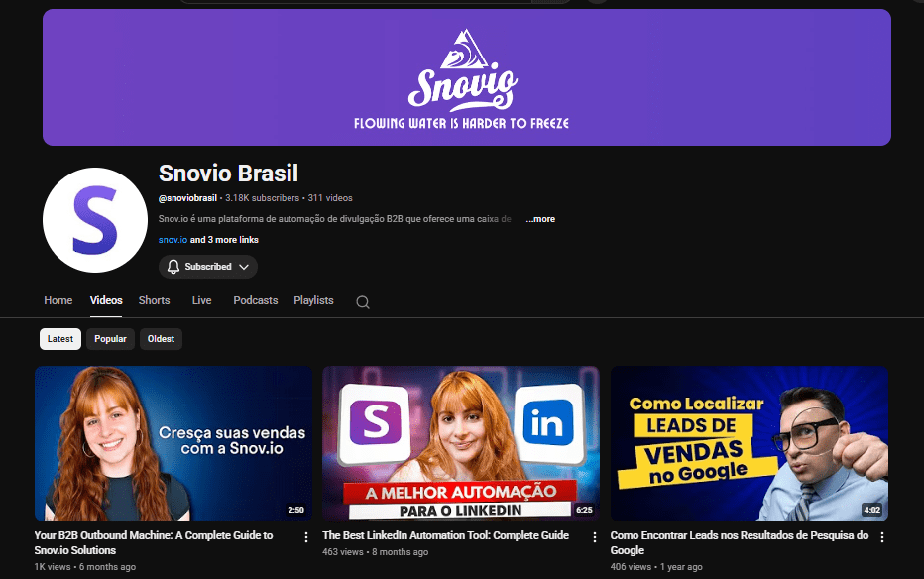This screenshot has width=924, height=579.
Task: Click the 2:50 duration badge
Action: [295, 510]
